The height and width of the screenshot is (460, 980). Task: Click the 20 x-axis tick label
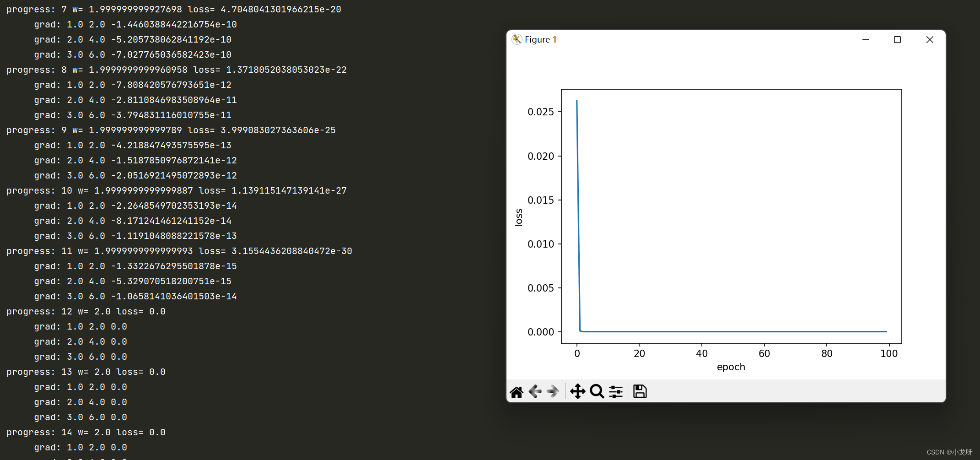pyautogui.click(x=639, y=353)
